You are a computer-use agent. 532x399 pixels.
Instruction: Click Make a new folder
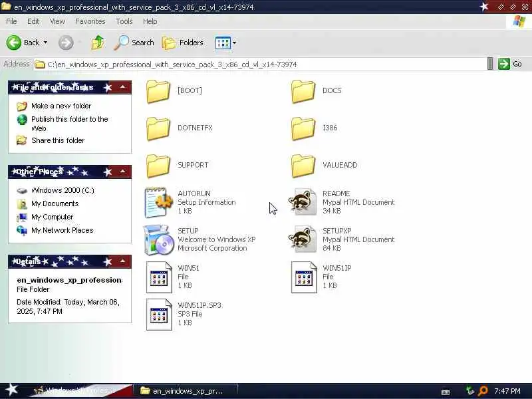[61, 106]
